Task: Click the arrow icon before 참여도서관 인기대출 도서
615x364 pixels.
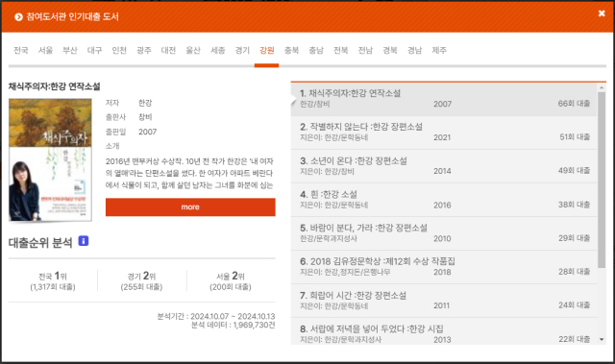Action: [x=18, y=17]
